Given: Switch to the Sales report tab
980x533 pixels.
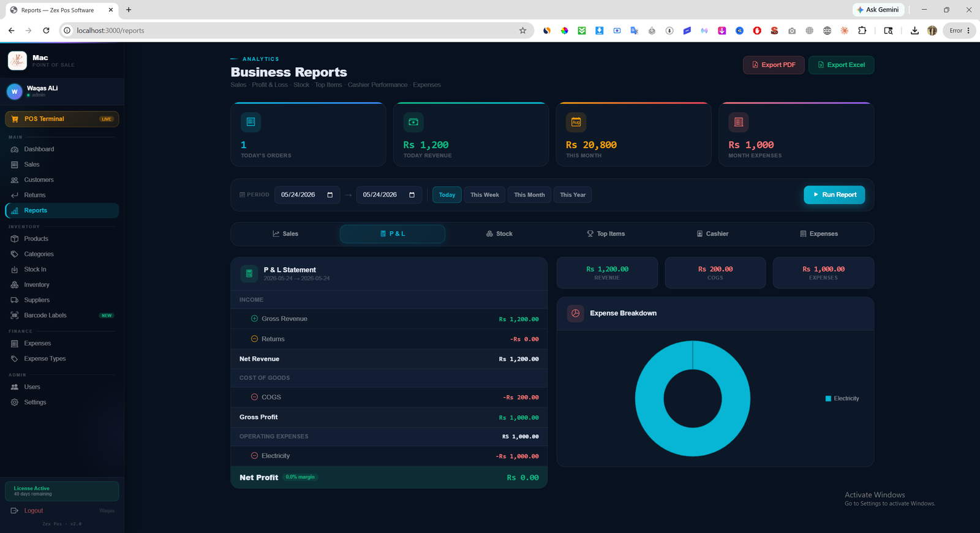Looking at the screenshot, I should tap(285, 234).
